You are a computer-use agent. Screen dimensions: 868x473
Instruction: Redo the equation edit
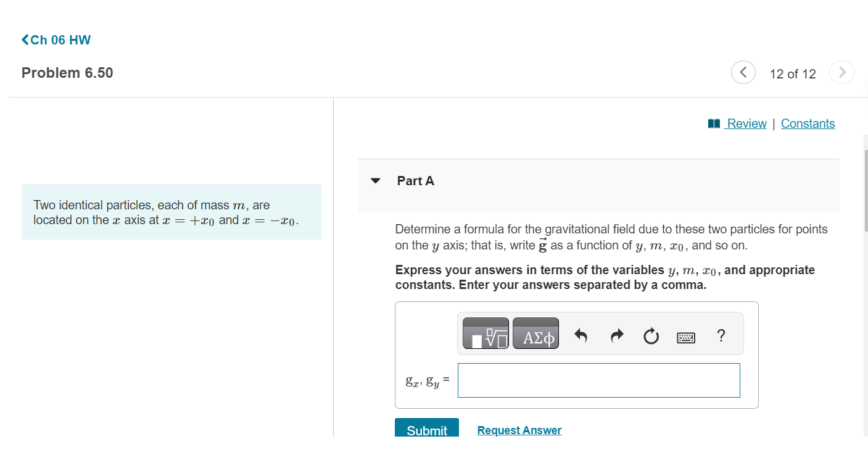click(x=616, y=335)
